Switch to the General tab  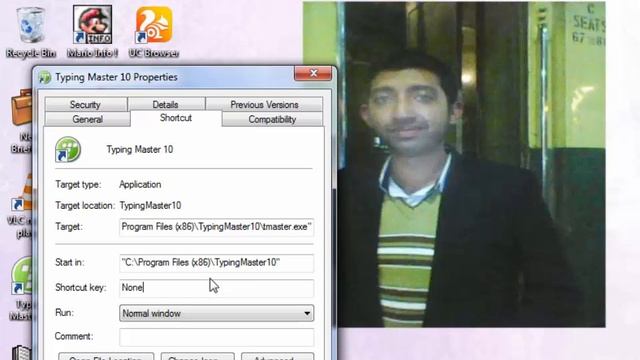click(x=87, y=119)
